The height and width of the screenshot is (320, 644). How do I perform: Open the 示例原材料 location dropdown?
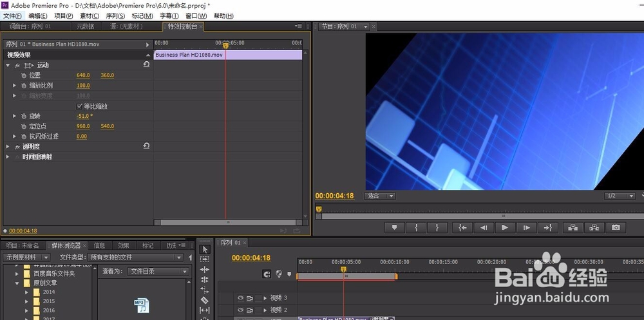[26, 258]
